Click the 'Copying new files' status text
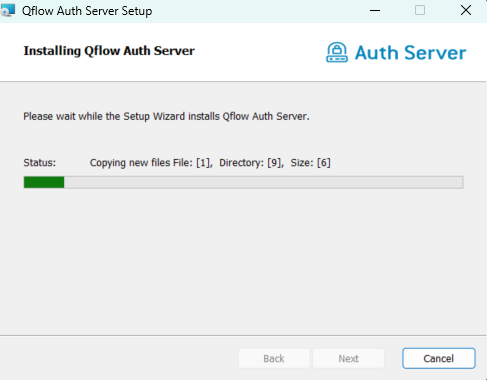 [x=210, y=163]
